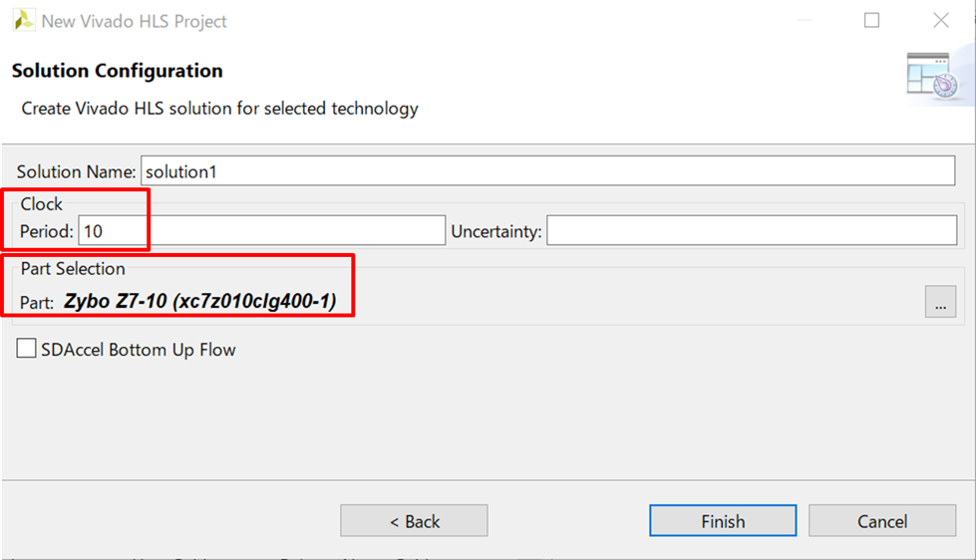This screenshot has width=976, height=560.
Task: Click the solution configuration wizard banner icon
Action: [932, 77]
